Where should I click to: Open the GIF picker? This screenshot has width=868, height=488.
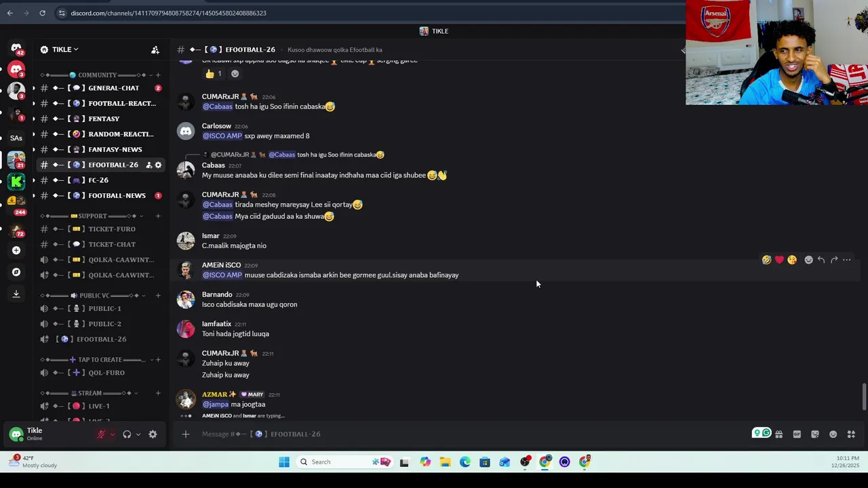(x=797, y=434)
